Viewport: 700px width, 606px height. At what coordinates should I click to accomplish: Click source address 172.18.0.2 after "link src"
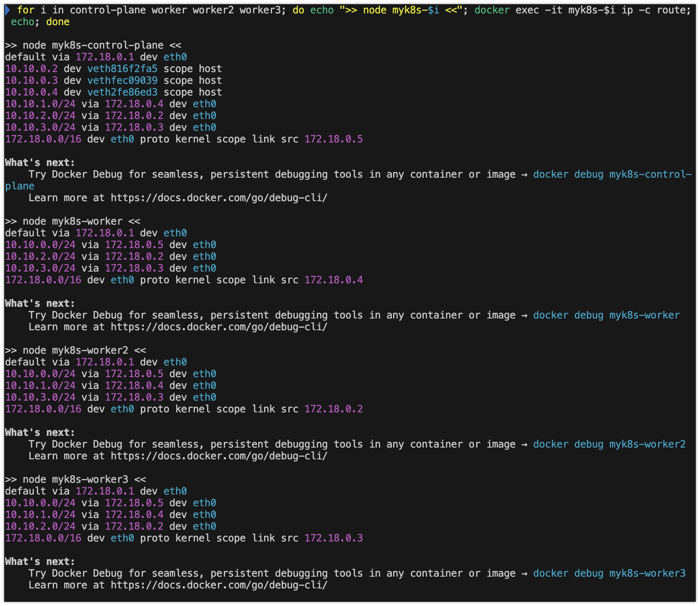point(334,409)
